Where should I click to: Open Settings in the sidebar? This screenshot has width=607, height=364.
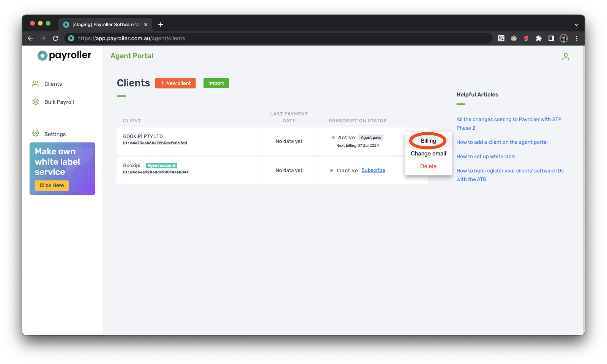[55, 134]
